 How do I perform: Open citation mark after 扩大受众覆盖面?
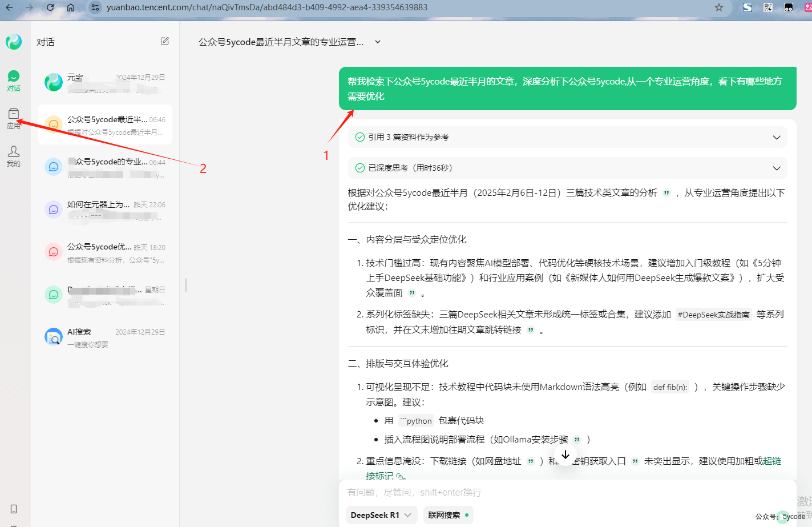[412, 292]
